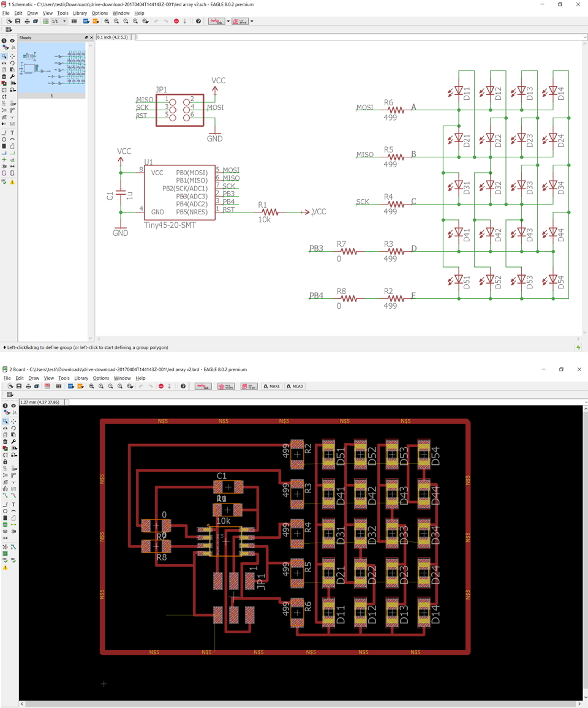Open the Library menu in schematic window
Viewport: 588px width, 708px height.
click(80, 13)
